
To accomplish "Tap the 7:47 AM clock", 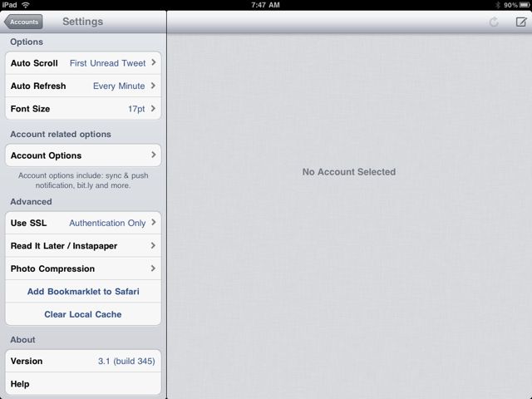I will (x=266, y=5).
